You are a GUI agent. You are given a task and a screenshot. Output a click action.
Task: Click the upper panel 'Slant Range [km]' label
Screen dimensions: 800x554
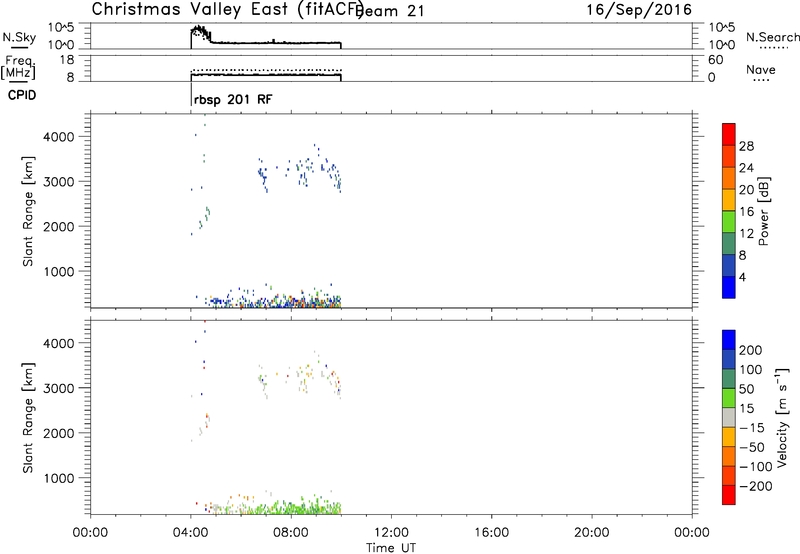[28, 211]
